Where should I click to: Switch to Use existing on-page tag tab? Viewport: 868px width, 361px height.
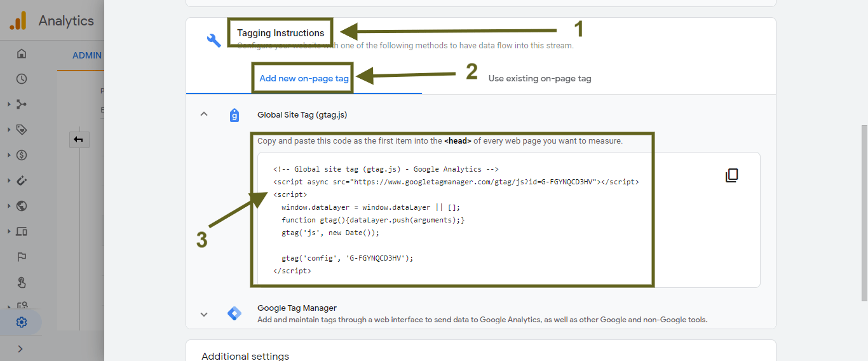click(x=539, y=79)
